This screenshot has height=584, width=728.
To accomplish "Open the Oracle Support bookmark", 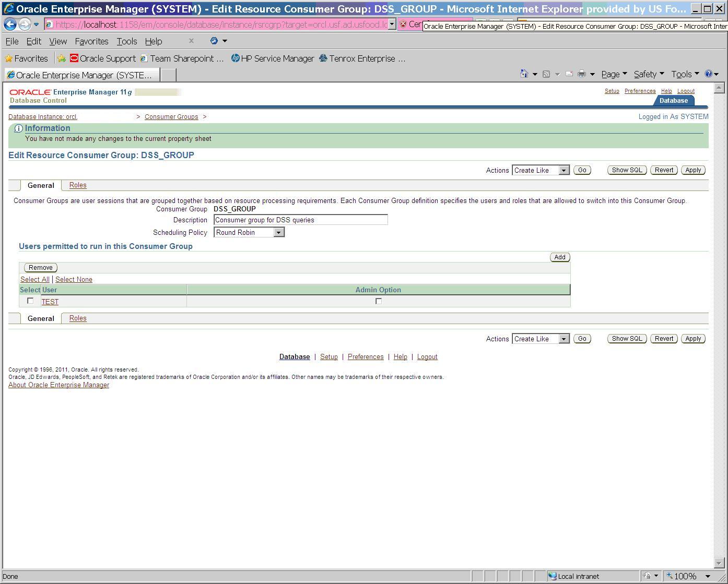I will (103, 58).
